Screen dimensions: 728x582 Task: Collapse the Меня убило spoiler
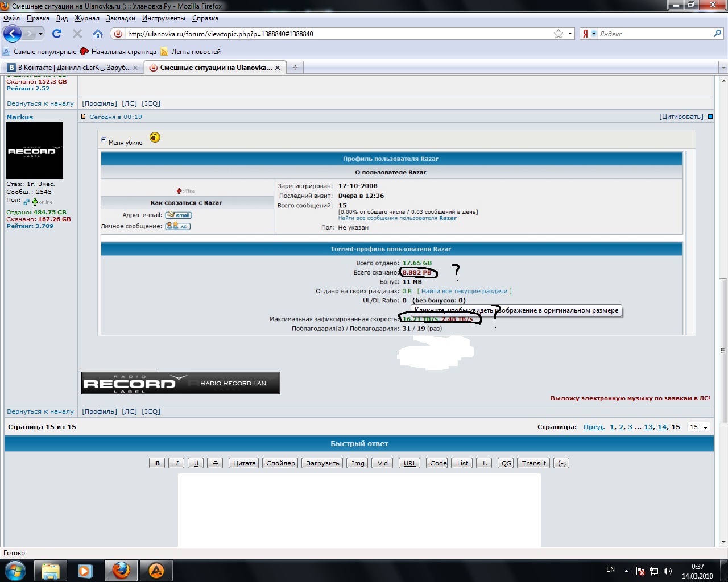pos(104,139)
